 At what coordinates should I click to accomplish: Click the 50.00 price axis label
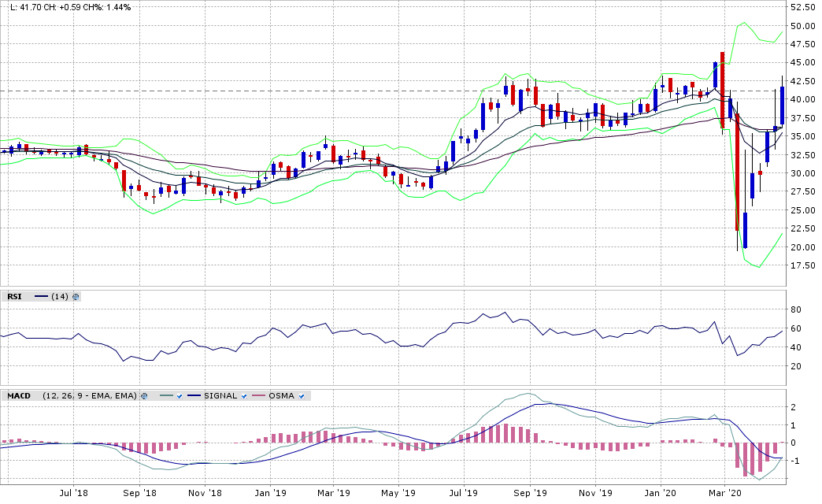coord(802,26)
